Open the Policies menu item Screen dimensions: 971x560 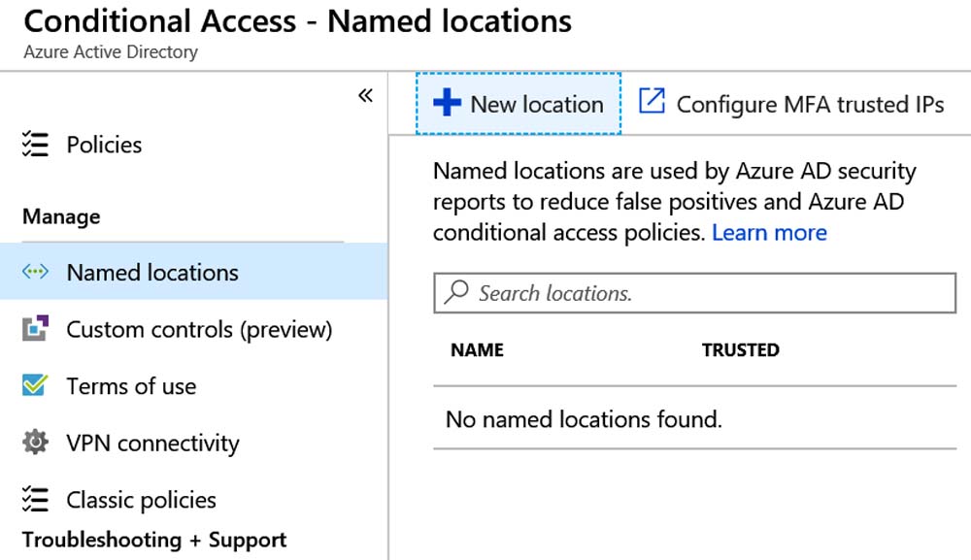coord(104,145)
